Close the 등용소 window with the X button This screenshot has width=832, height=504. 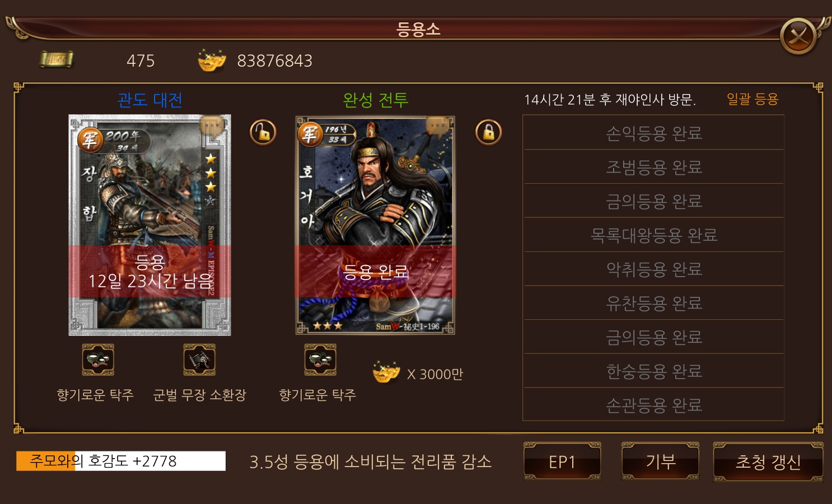tap(798, 36)
